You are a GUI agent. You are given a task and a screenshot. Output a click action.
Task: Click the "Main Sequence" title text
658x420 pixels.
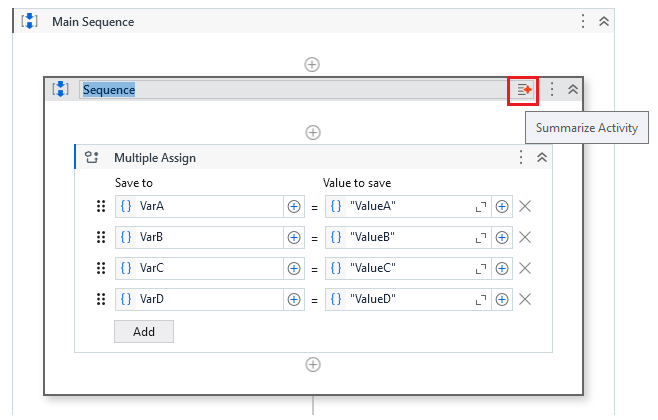(93, 22)
